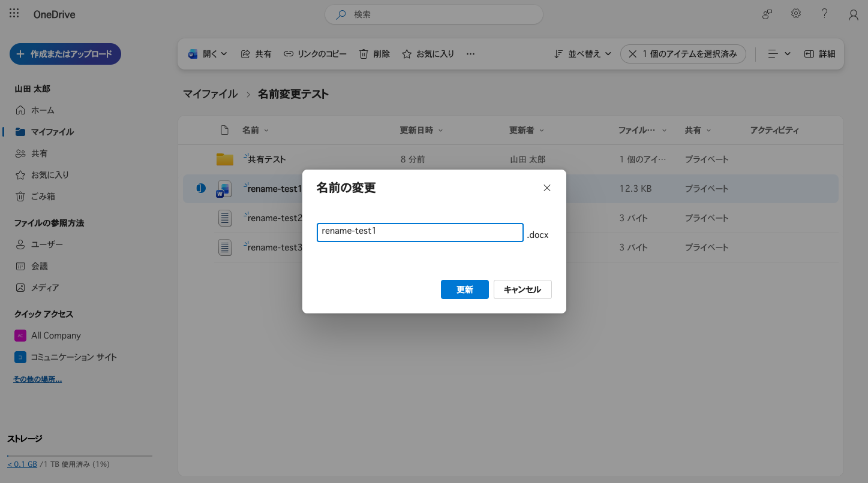Screen dimensions: 868x483
Task: Open the app launcher grid icon
Action: (14, 13)
